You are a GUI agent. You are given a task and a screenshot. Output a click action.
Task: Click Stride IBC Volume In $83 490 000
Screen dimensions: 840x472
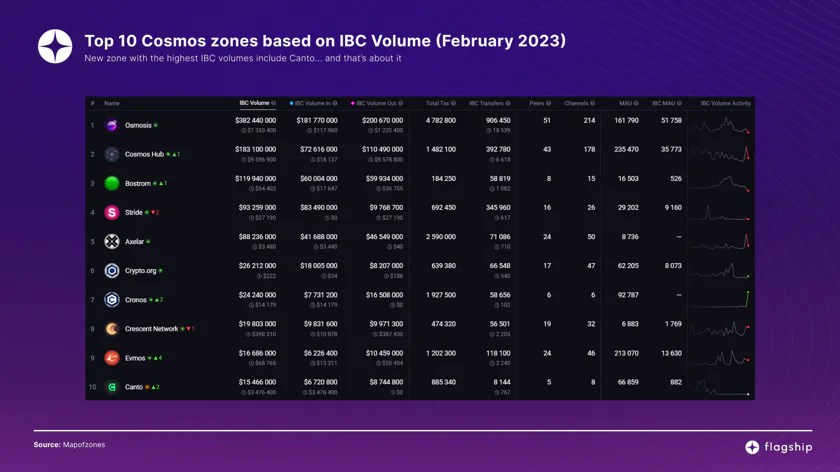pos(319,207)
